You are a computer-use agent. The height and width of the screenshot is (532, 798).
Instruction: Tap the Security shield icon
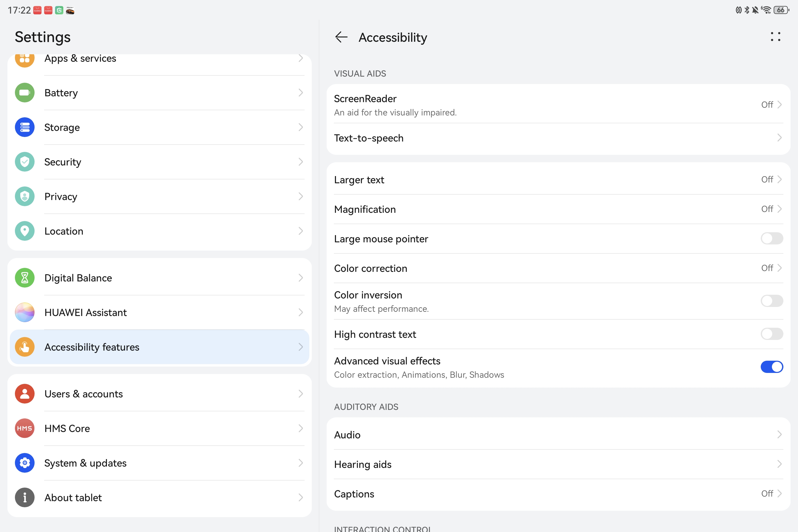coord(24,162)
